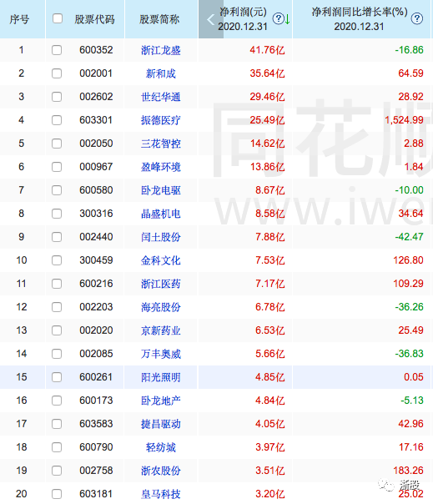Image resolution: width=433 pixels, height=504 pixels.
Task: Click the 股票简称 column header
Action: [159, 19]
